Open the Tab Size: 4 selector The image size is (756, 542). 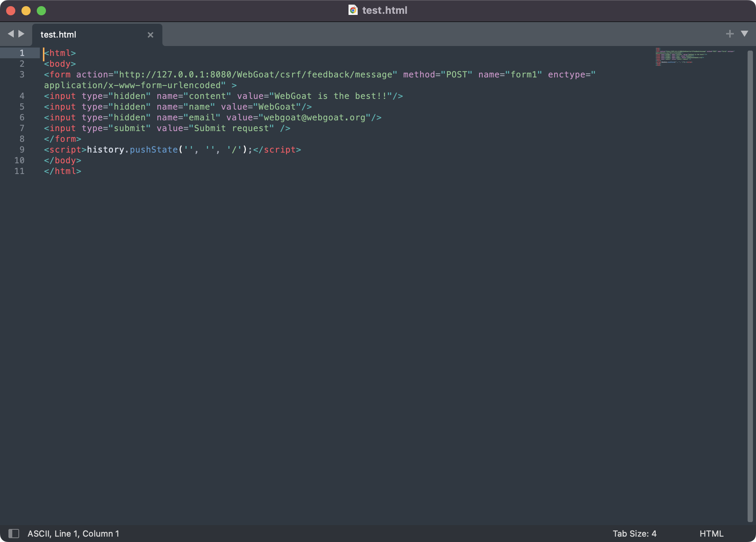[x=635, y=534]
